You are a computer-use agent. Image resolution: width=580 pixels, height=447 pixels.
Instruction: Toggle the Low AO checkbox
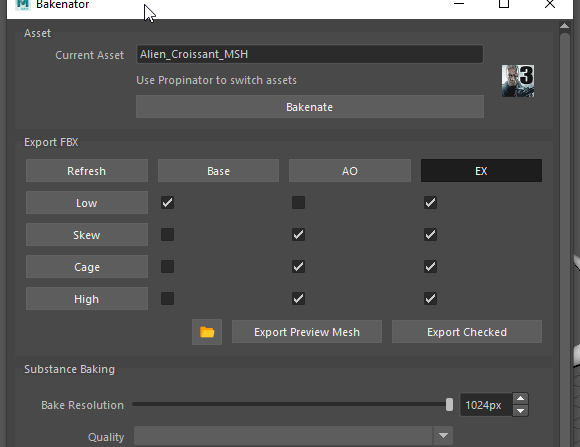(299, 202)
